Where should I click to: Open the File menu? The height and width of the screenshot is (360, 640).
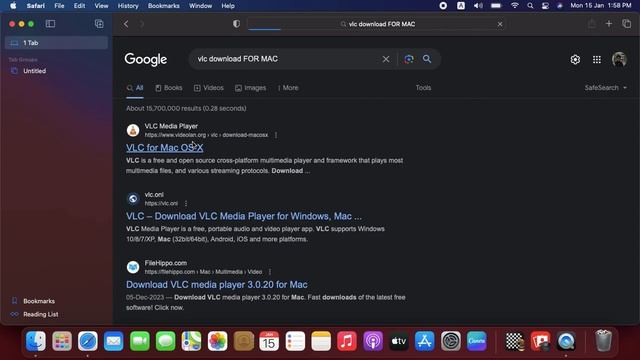click(59, 6)
